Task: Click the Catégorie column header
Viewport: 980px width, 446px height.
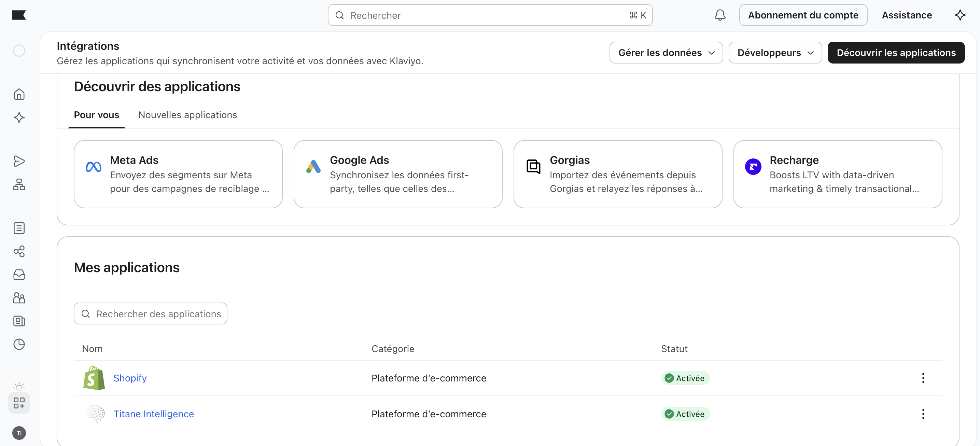Action: point(393,349)
